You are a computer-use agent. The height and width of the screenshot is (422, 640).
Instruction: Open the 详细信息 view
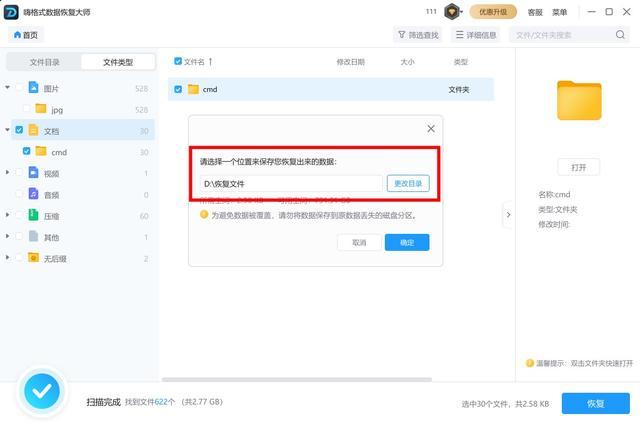[476, 35]
